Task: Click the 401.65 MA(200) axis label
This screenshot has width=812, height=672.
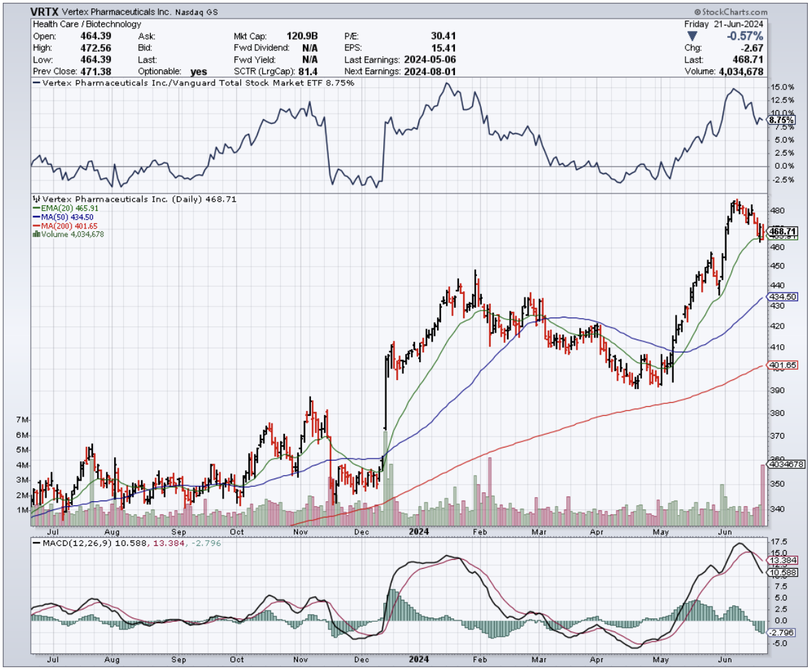Action: [x=783, y=365]
